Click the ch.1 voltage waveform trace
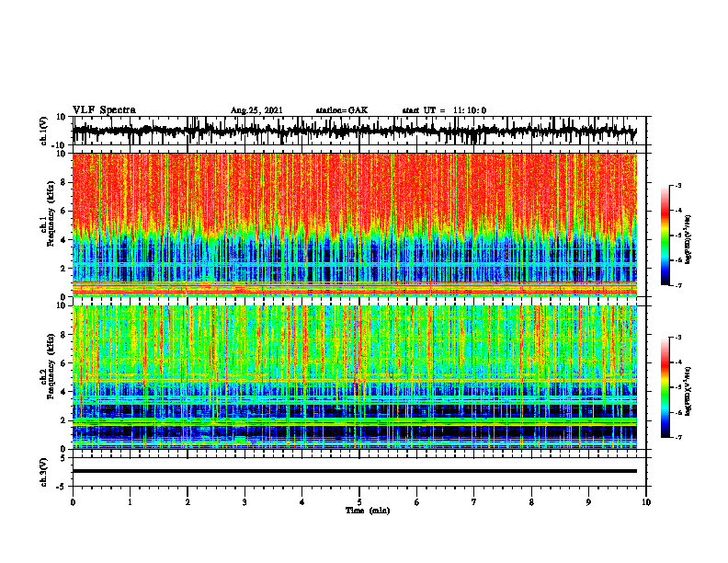728x563 pixels. click(x=354, y=131)
